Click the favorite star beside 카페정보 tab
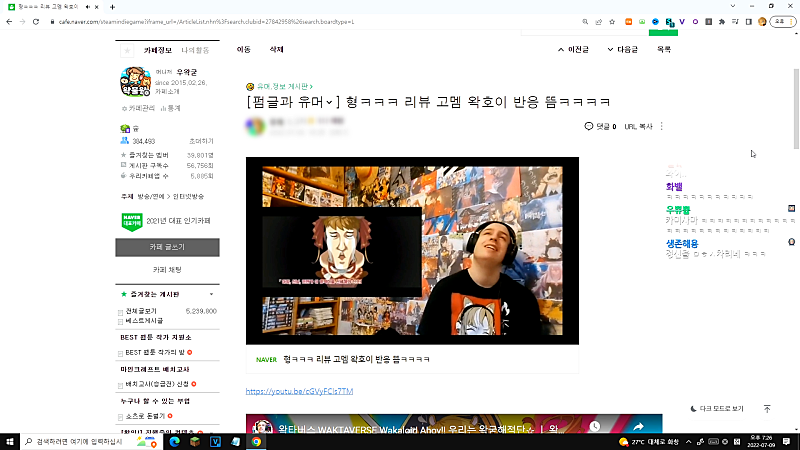This screenshot has height=450, width=800. pyautogui.click(x=127, y=50)
